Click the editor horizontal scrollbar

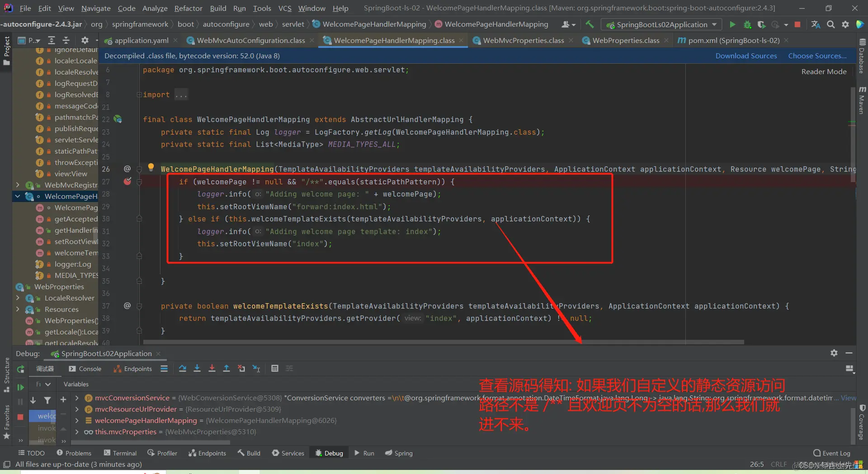point(443,342)
